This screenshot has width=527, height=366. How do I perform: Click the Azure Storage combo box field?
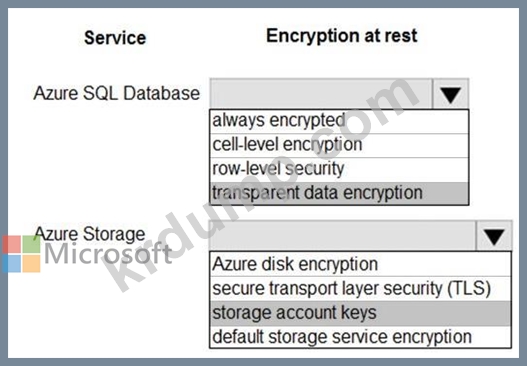click(x=343, y=237)
